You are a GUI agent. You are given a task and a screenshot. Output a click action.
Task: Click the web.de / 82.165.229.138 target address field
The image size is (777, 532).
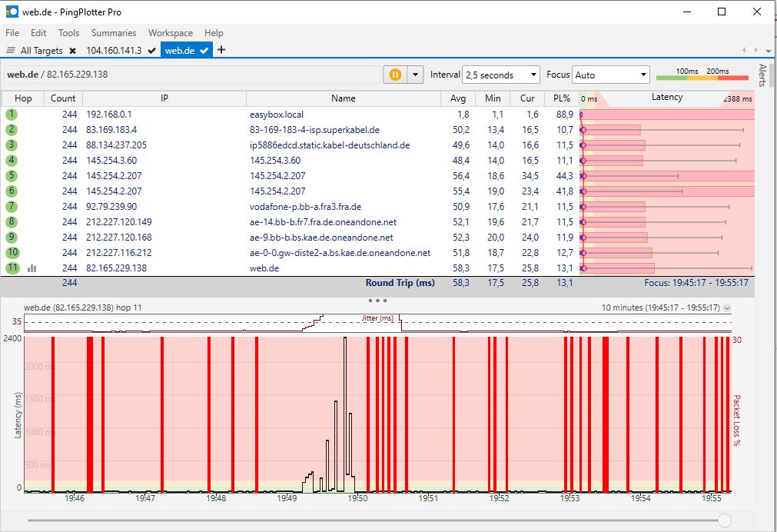coord(192,75)
